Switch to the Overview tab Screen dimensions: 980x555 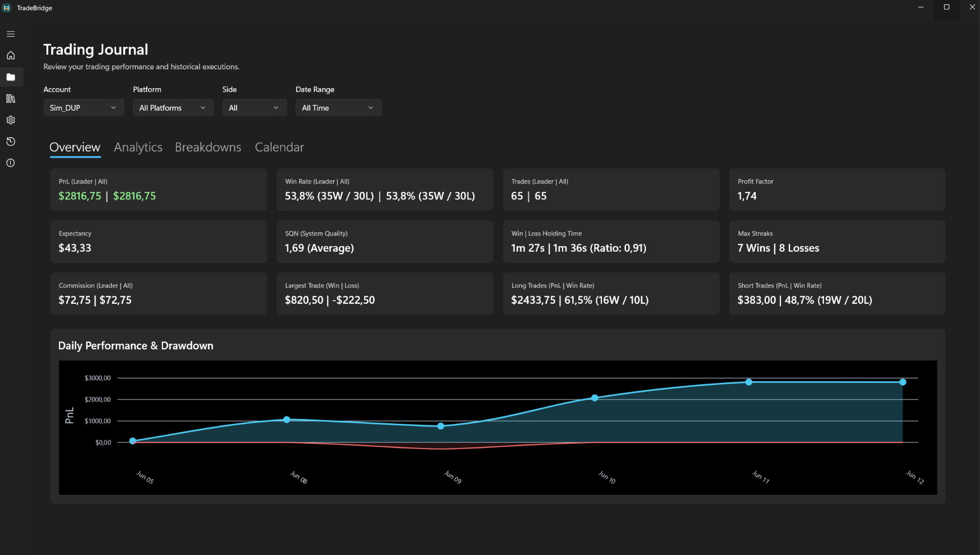[75, 147]
